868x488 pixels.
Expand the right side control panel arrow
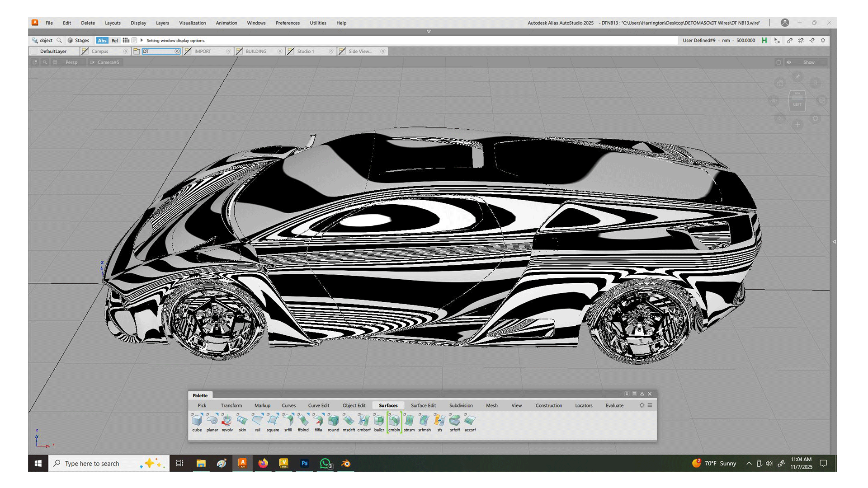tap(834, 242)
